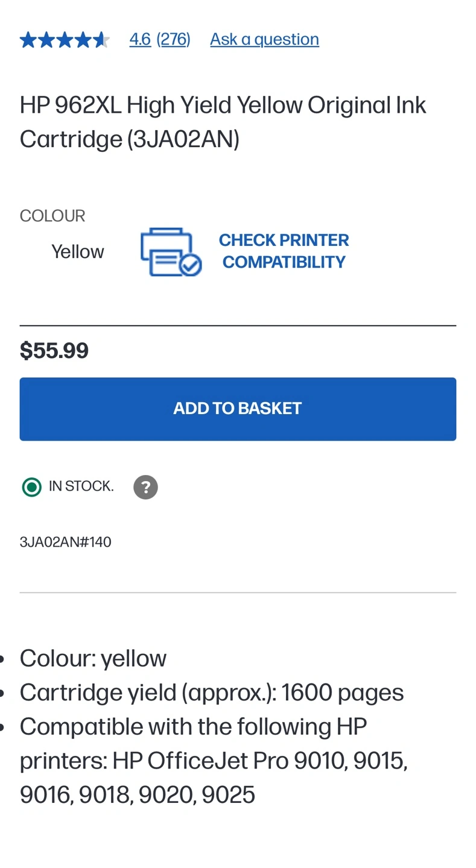Open the stock help question mark icon
The height and width of the screenshot is (868, 476).
[x=145, y=487]
